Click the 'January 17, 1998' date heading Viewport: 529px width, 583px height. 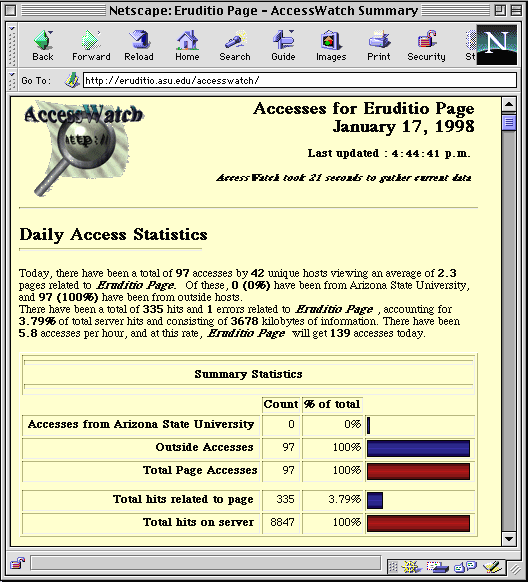click(403, 127)
